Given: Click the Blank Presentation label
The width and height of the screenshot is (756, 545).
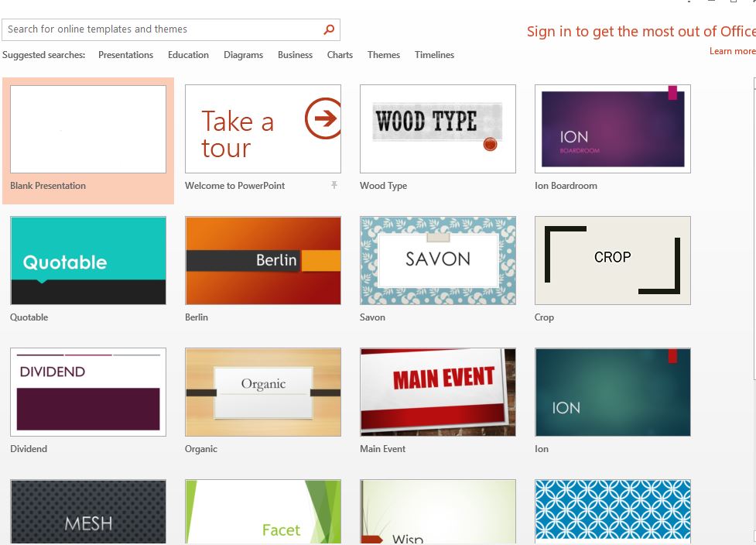Looking at the screenshot, I should pyautogui.click(x=48, y=186).
